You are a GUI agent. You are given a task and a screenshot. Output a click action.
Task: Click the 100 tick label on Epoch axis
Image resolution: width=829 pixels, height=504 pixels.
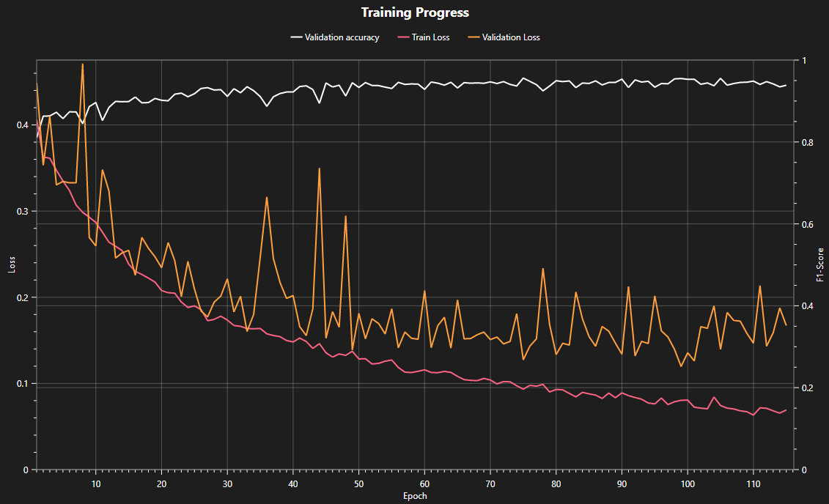click(x=688, y=483)
